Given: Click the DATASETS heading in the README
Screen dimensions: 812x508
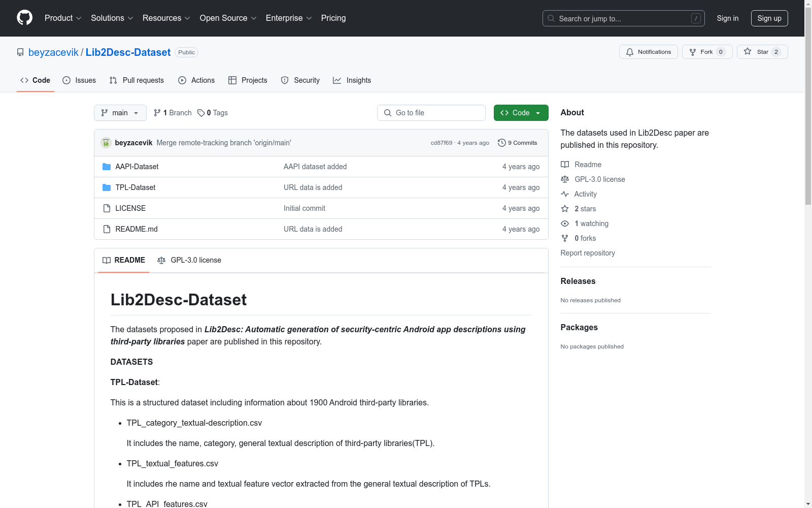Looking at the screenshot, I should click(x=131, y=362).
